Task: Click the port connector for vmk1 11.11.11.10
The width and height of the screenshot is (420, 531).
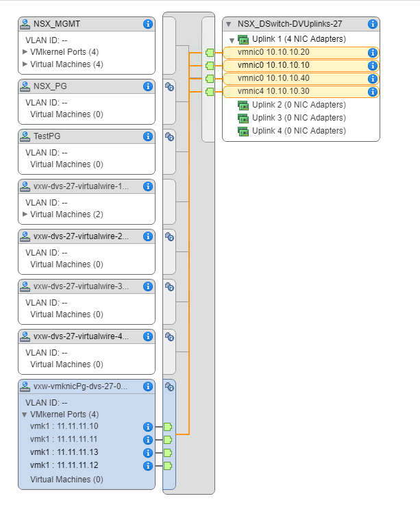Action: pyautogui.click(x=168, y=427)
